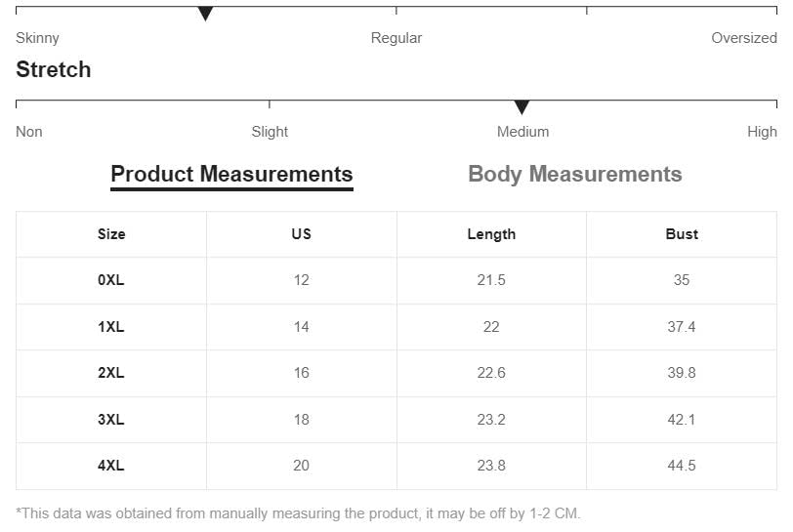Image resolution: width=793 pixels, height=532 pixels.
Task: Click the fit slider triangle marker
Action: (205, 14)
